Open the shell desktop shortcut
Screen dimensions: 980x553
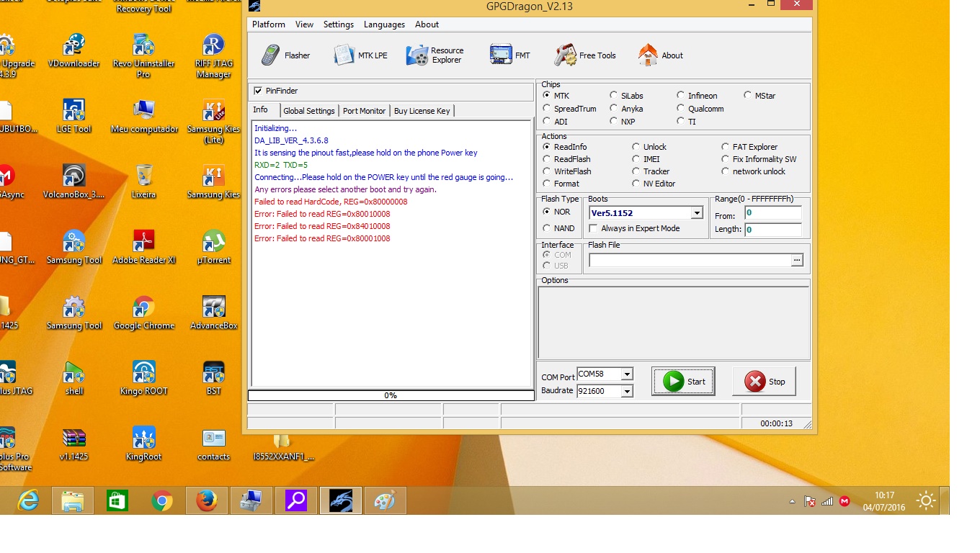pos(74,378)
